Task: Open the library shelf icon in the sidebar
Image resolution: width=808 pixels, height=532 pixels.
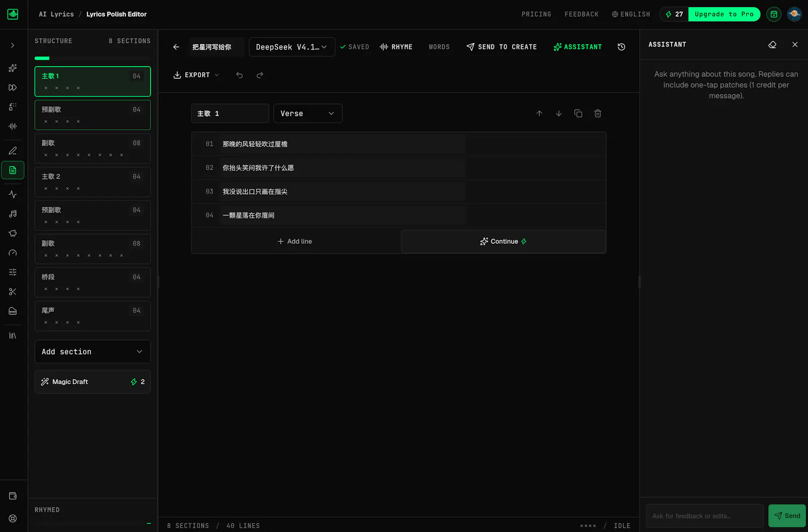Action: click(x=13, y=336)
